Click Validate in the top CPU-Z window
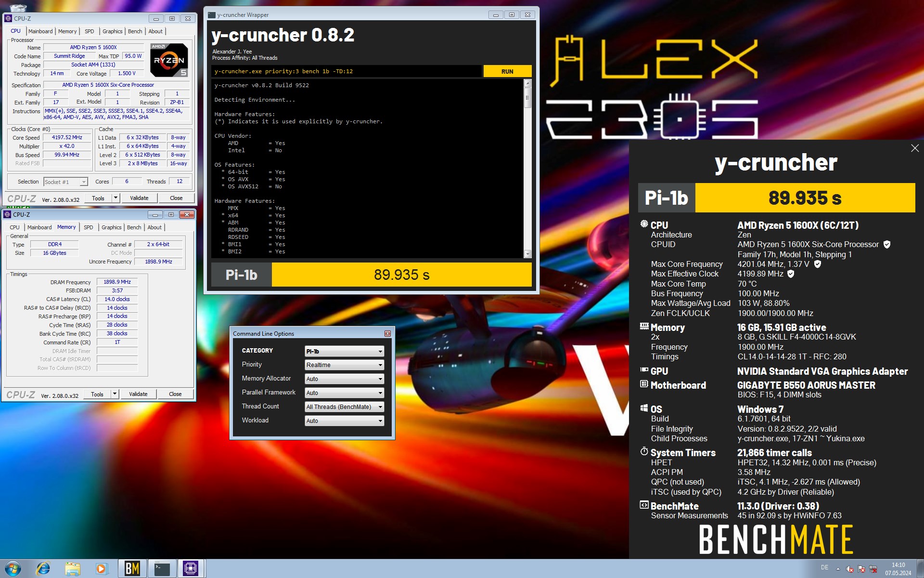 click(139, 198)
